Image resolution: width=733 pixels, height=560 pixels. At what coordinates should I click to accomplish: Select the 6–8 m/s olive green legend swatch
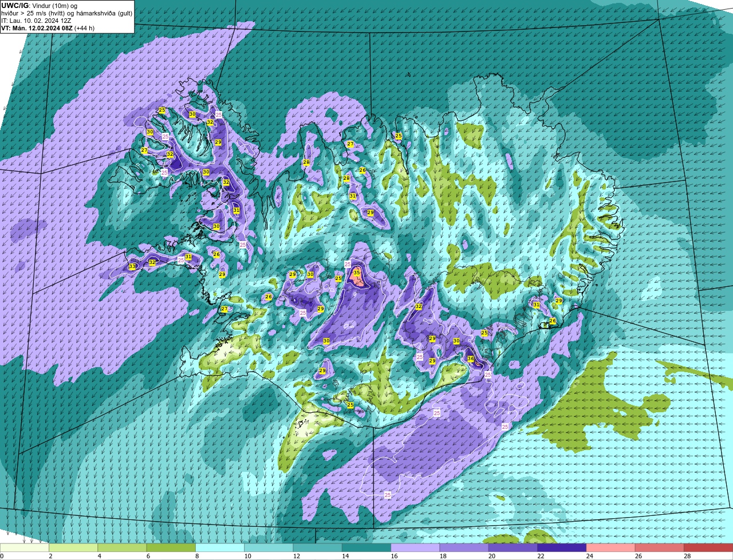click(x=171, y=548)
